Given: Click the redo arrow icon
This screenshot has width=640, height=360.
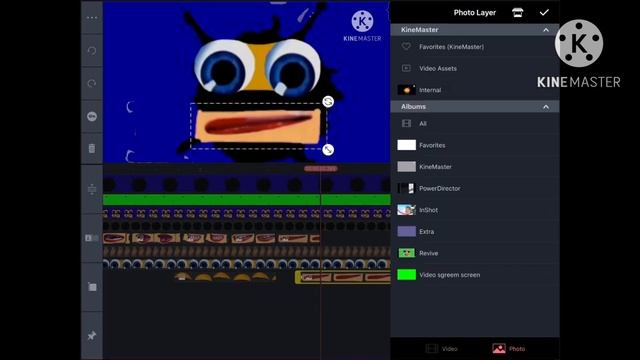Looking at the screenshot, I should tap(92, 83).
